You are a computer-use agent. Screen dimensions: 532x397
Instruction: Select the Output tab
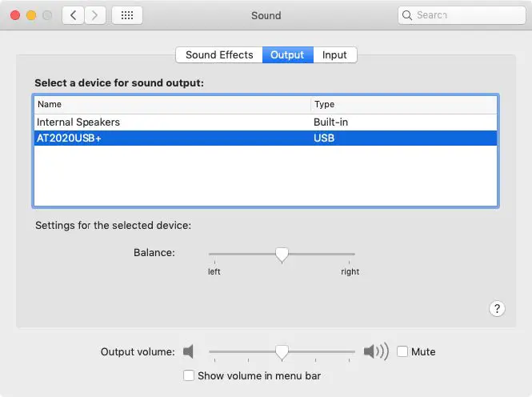click(287, 55)
